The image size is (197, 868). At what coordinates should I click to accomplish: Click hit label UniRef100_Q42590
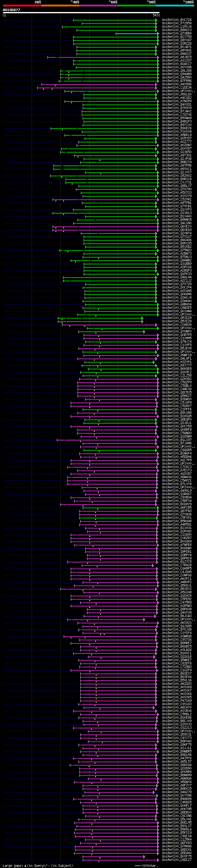coord(177,78)
